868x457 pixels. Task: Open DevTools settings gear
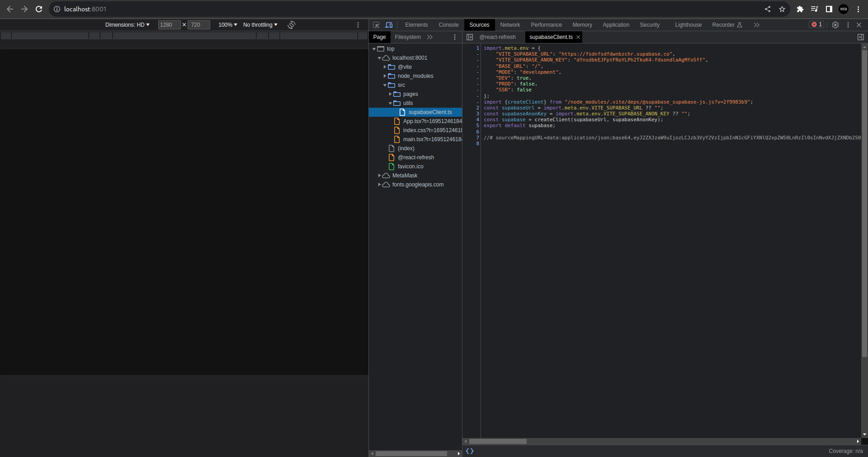pyautogui.click(x=835, y=25)
